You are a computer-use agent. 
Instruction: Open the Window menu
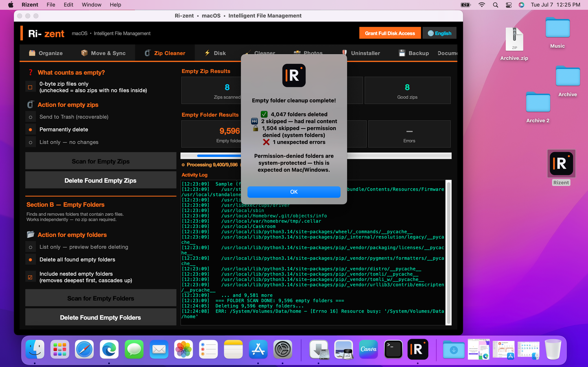[x=92, y=5]
